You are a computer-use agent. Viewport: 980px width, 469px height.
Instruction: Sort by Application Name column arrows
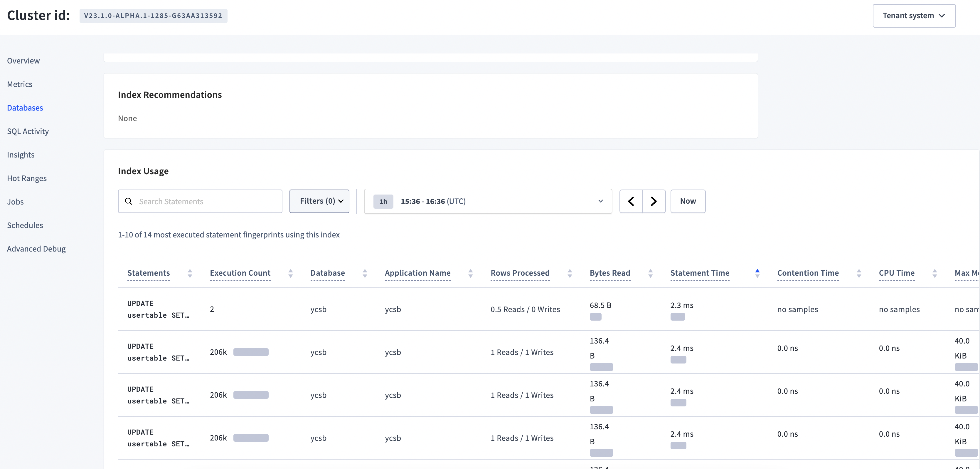click(471, 273)
